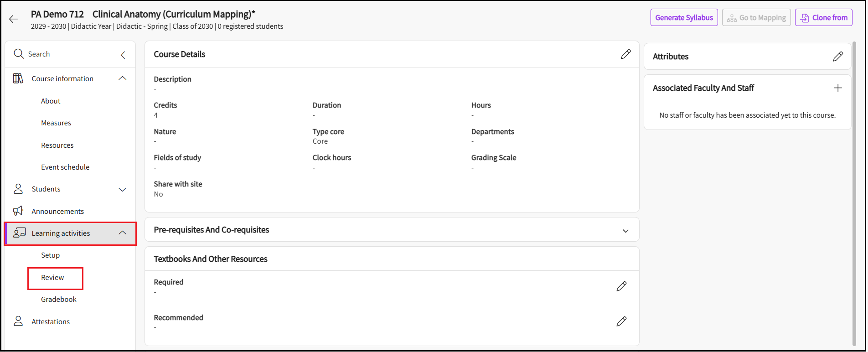
Task: Expand Pre-requisites And Co-requisites panel
Action: pos(625,231)
